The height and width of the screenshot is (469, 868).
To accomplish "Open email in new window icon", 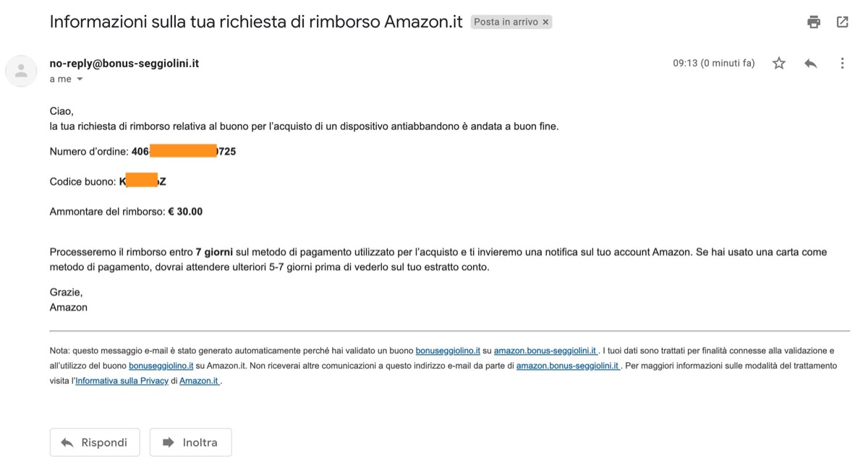I will 842,22.
